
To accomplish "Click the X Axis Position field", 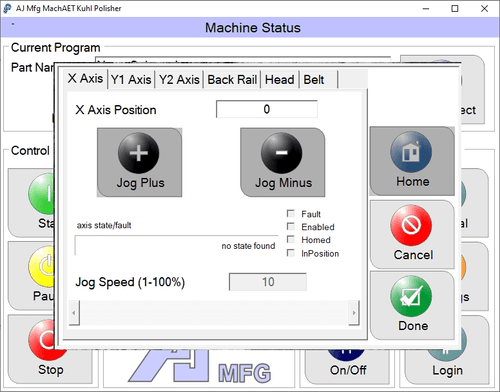I will [x=267, y=109].
